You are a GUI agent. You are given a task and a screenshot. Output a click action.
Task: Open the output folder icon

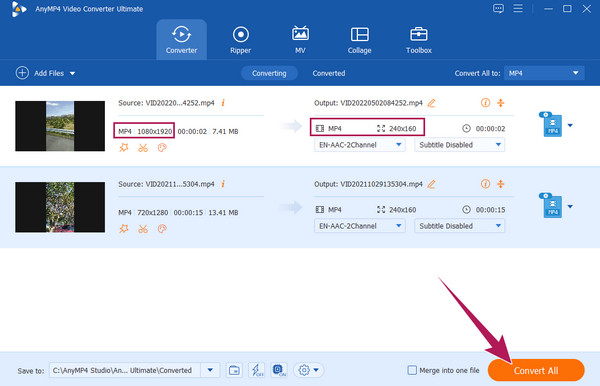coord(234,370)
